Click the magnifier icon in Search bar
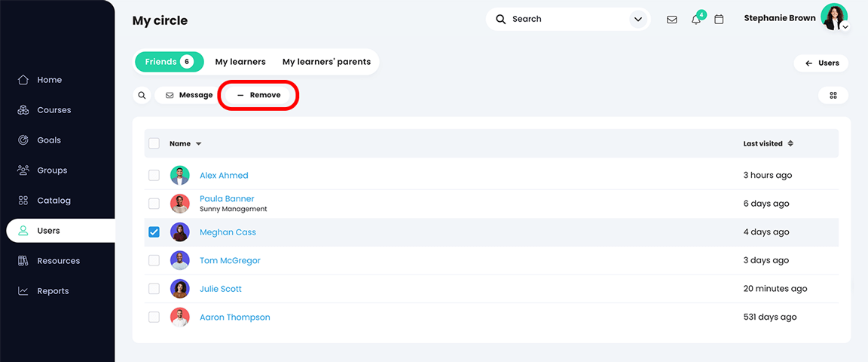868x362 pixels. (500, 20)
